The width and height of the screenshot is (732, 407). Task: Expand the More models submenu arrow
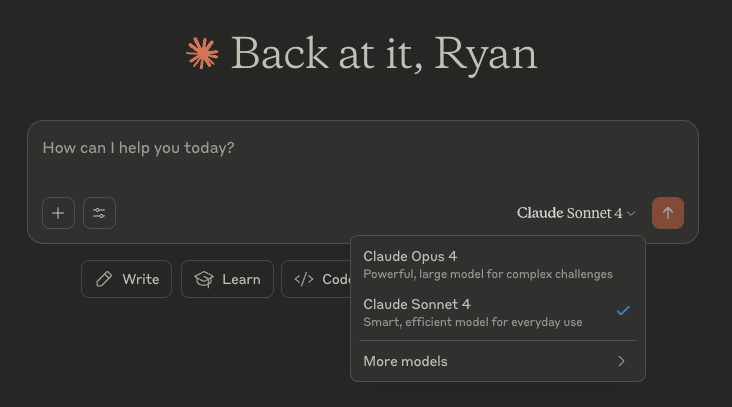pos(621,361)
